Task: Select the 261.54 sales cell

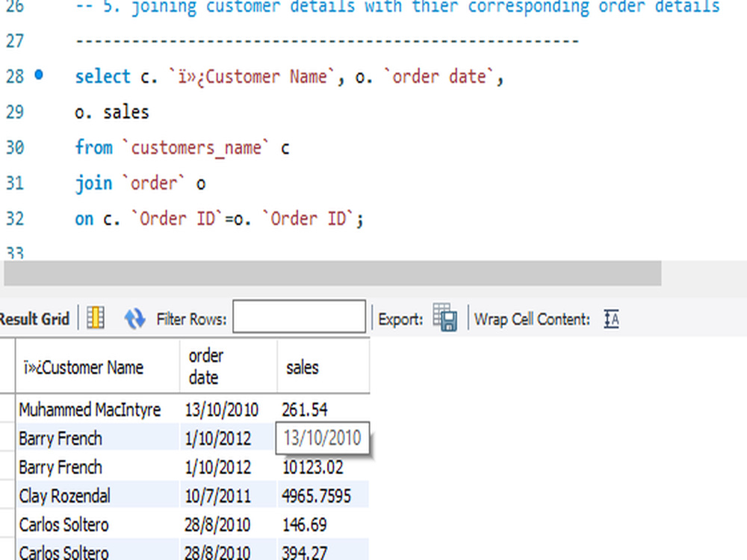Action: coord(323,409)
